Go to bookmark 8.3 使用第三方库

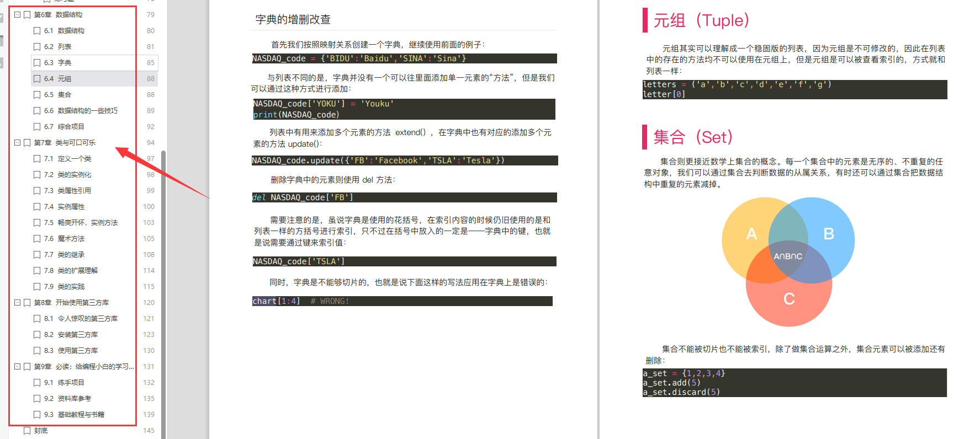71,351
